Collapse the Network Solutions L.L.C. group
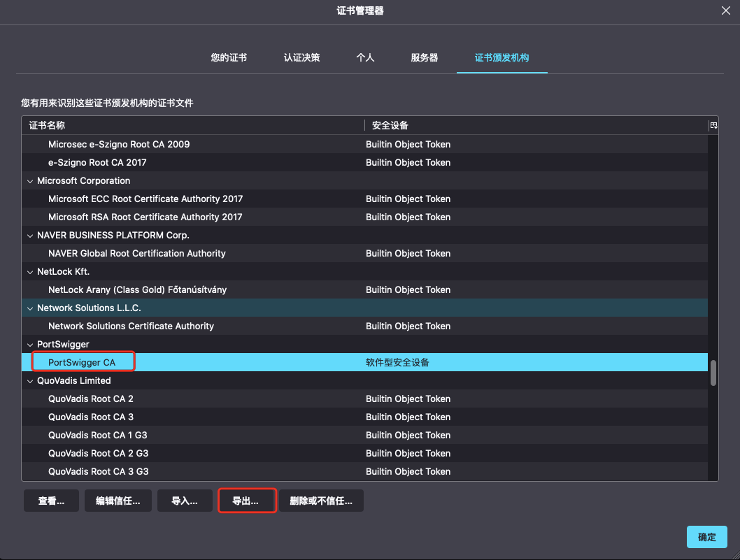 click(x=30, y=308)
